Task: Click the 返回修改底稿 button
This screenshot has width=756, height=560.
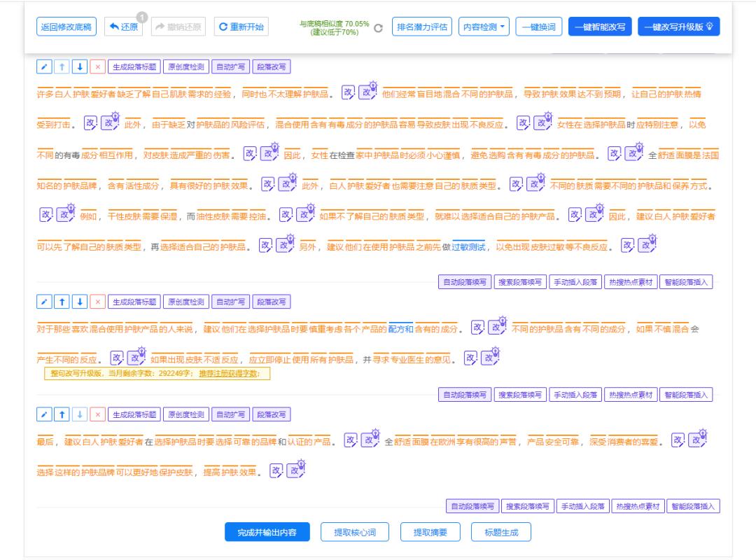Action: pos(66,27)
